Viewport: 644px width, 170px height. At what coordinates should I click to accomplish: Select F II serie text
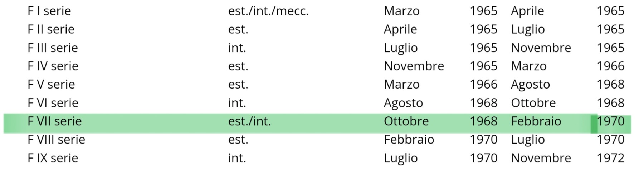51,29
